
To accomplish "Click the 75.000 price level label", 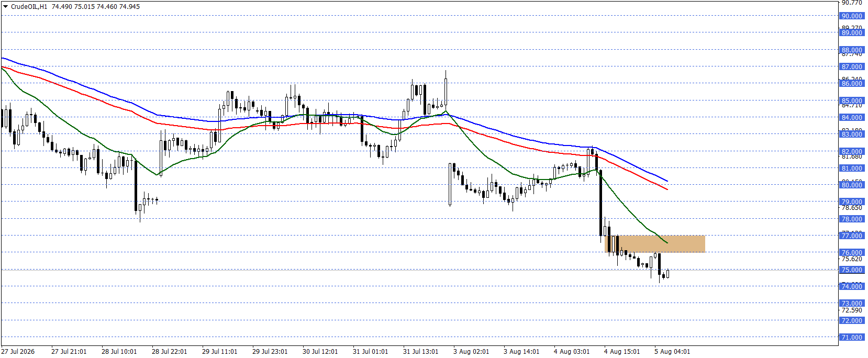I will [x=852, y=270].
